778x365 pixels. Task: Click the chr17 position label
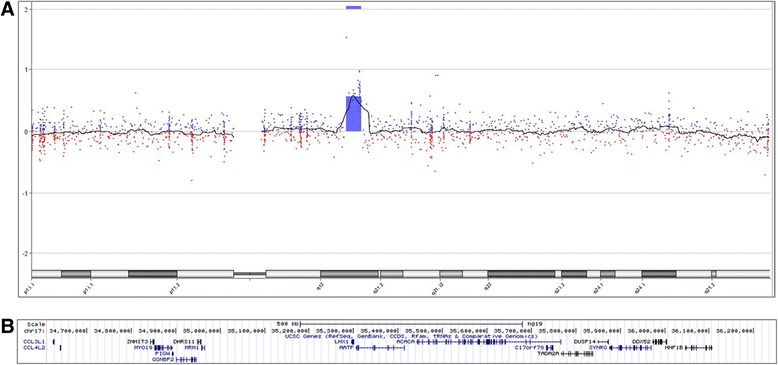[34, 330]
